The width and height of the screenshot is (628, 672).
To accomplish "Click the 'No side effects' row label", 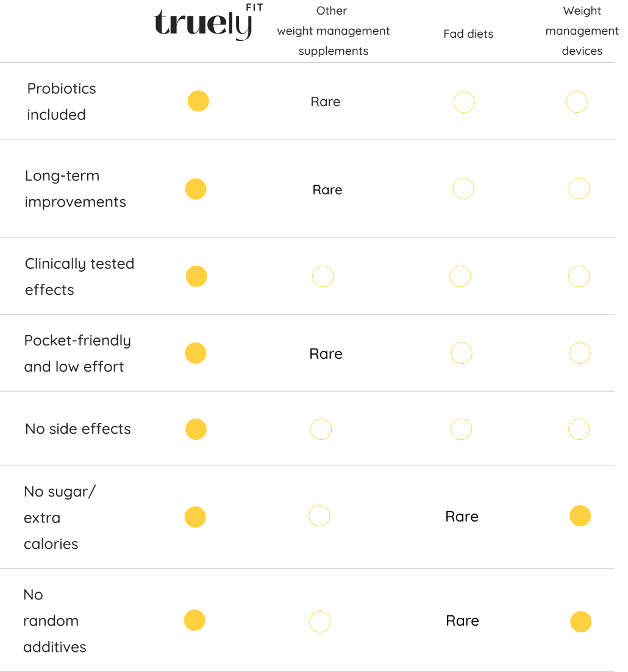I will tap(78, 429).
